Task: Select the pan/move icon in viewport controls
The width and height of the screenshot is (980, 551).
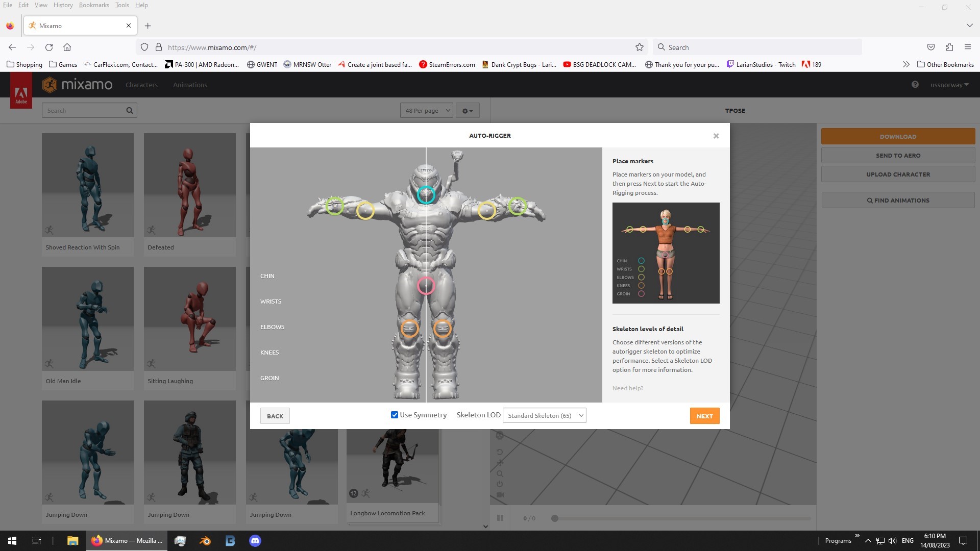Action: click(500, 463)
